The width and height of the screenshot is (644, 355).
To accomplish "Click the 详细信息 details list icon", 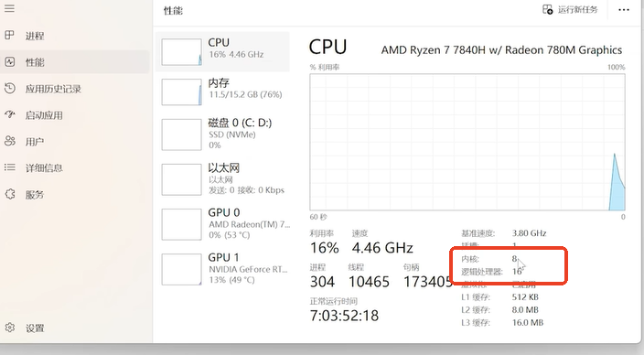I will 9,167.
